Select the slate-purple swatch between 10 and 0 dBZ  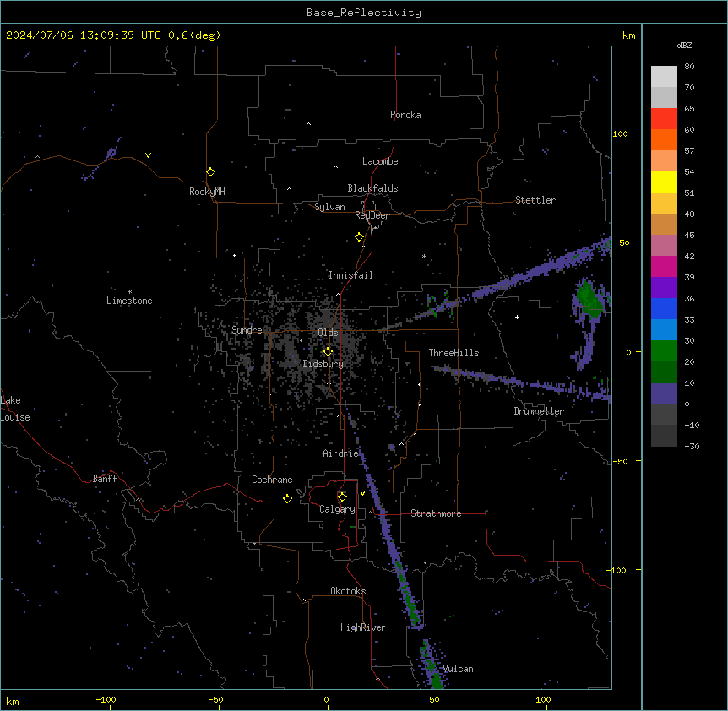click(x=664, y=393)
